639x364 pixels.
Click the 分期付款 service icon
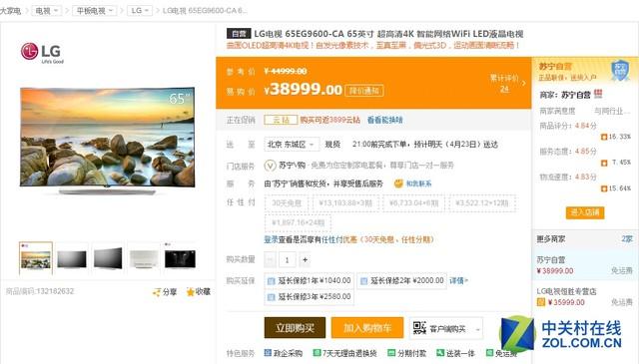pyautogui.click(x=391, y=353)
